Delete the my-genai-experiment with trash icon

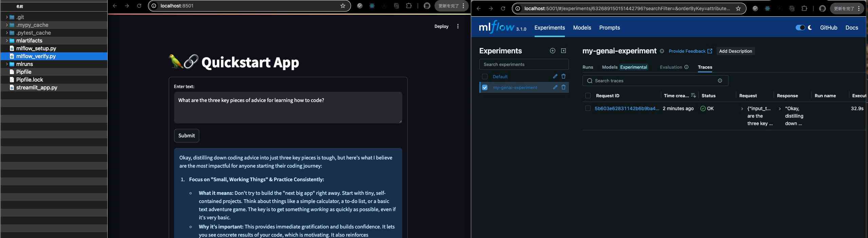(564, 87)
